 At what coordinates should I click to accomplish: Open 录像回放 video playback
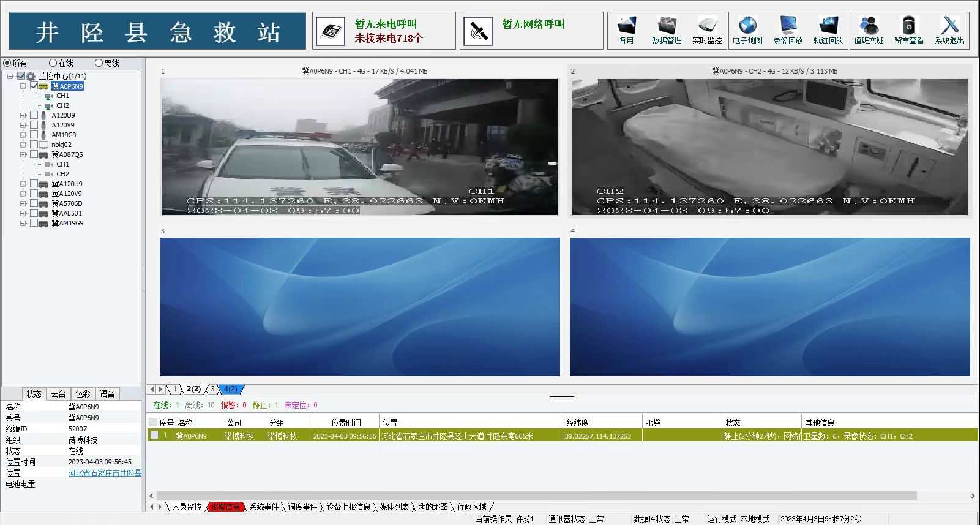tap(788, 30)
